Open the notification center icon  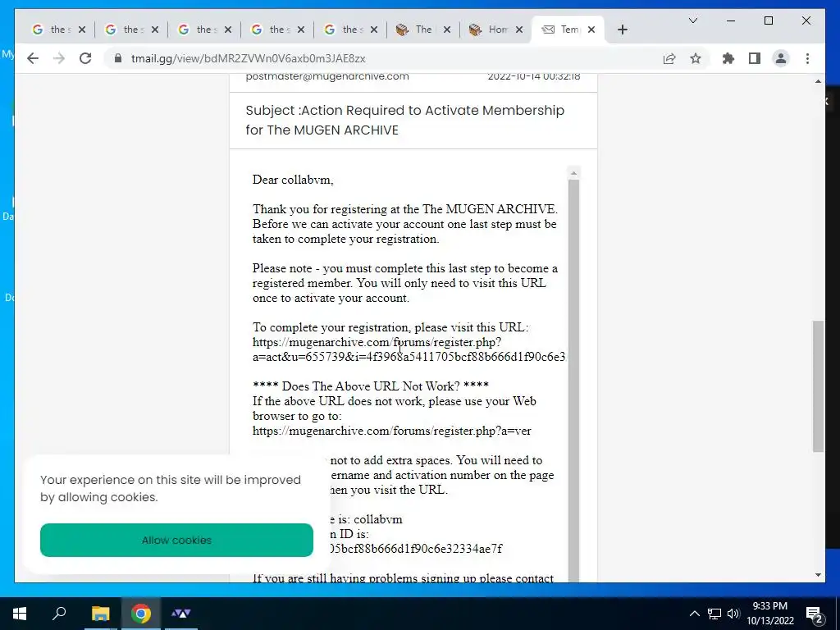(815, 614)
